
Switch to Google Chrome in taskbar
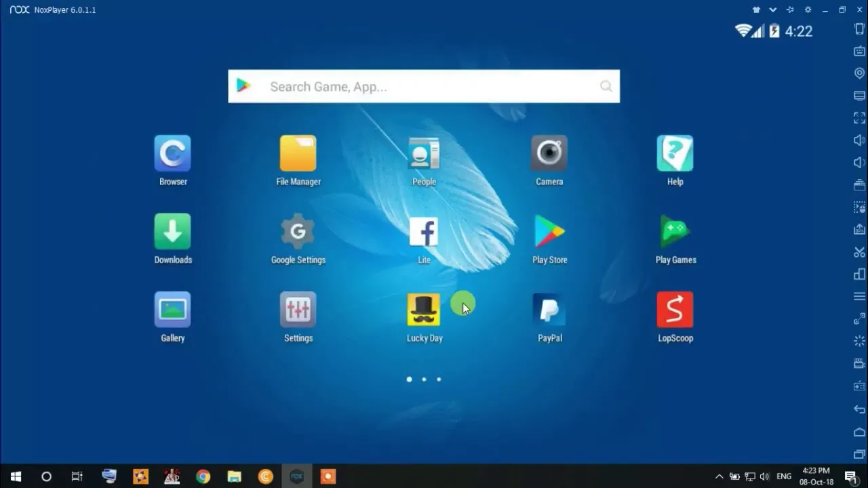203,476
